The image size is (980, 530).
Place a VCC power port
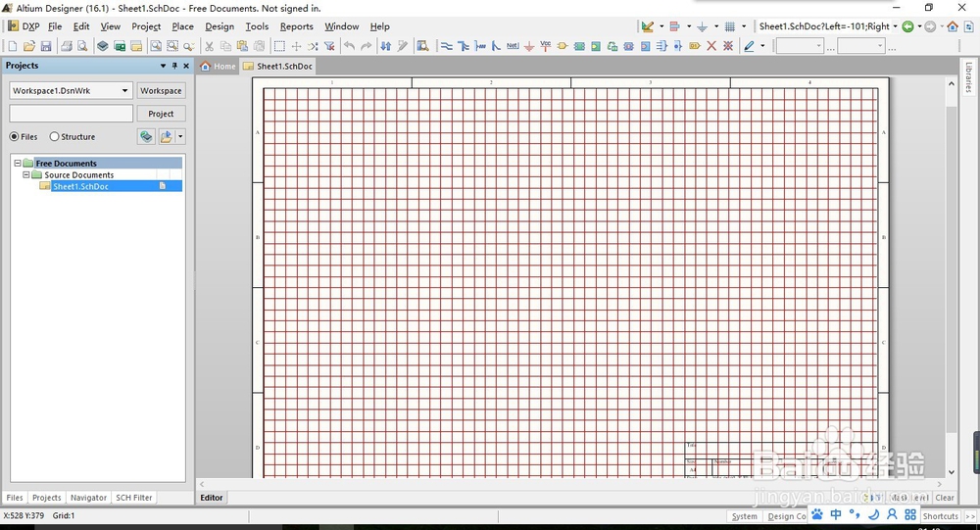[x=546, y=46]
